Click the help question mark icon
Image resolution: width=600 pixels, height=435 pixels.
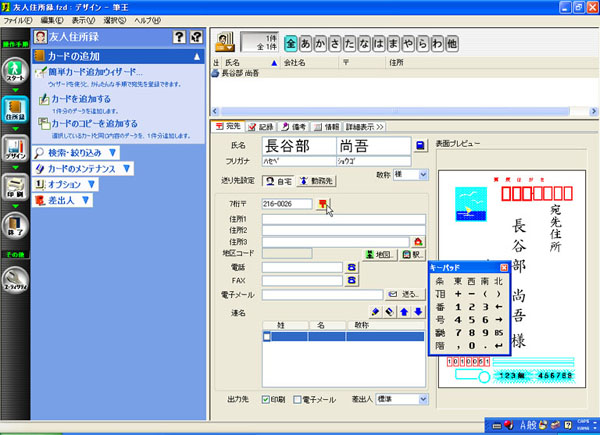(181, 37)
